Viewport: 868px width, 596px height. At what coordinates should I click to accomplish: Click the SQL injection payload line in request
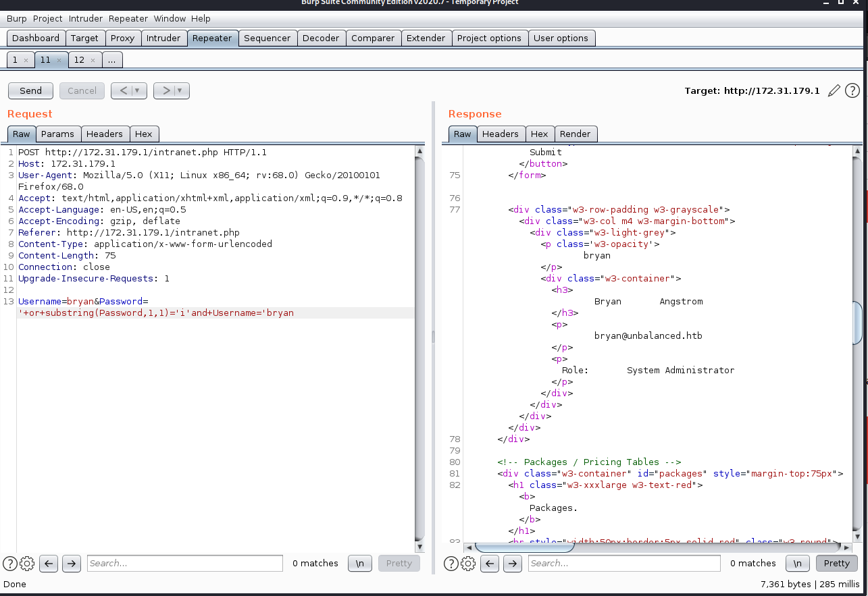156,313
